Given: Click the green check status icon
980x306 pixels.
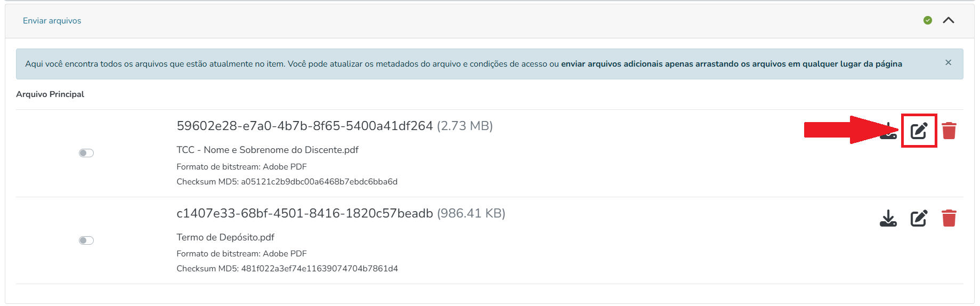Looking at the screenshot, I should coord(928,20).
